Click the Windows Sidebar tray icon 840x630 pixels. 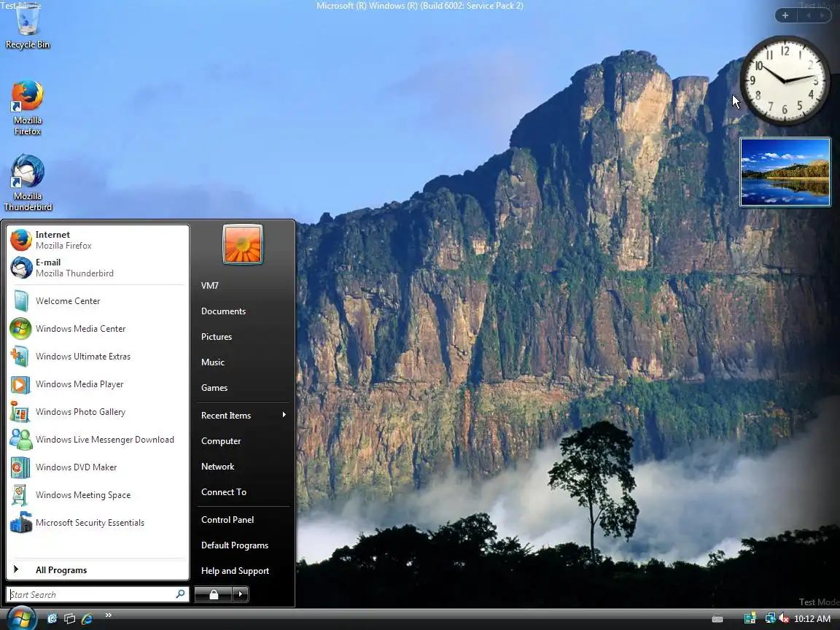tap(750, 619)
